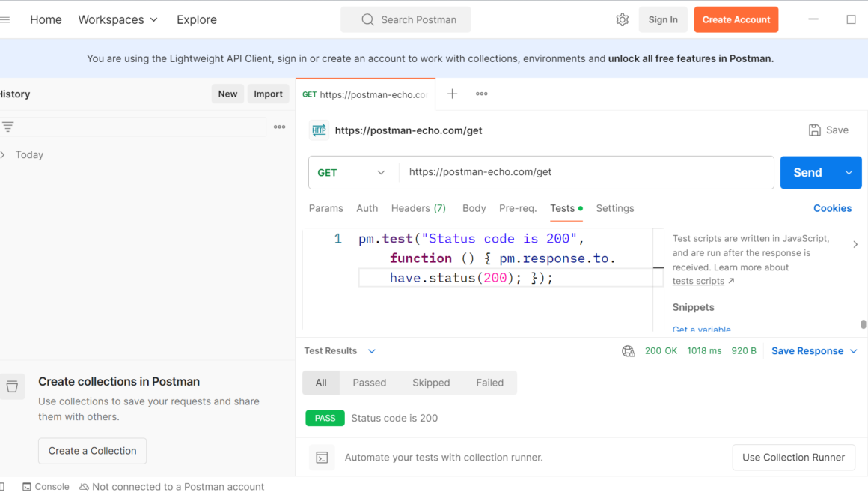Open the GET method dropdown

coord(351,173)
